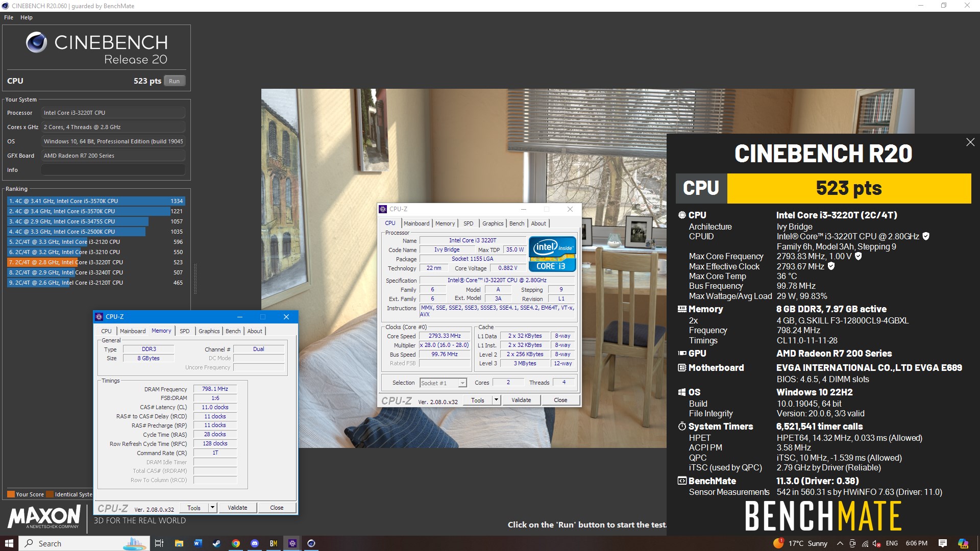Click the Motherboard icon in BenchMate panel
Screen dimensions: 980x551
coord(681,368)
